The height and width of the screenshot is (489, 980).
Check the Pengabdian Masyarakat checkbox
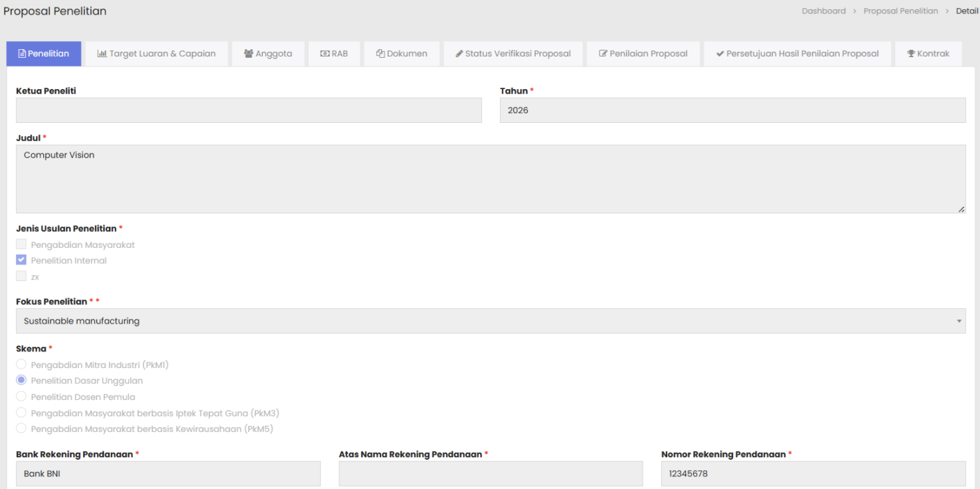tap(21, 244)
